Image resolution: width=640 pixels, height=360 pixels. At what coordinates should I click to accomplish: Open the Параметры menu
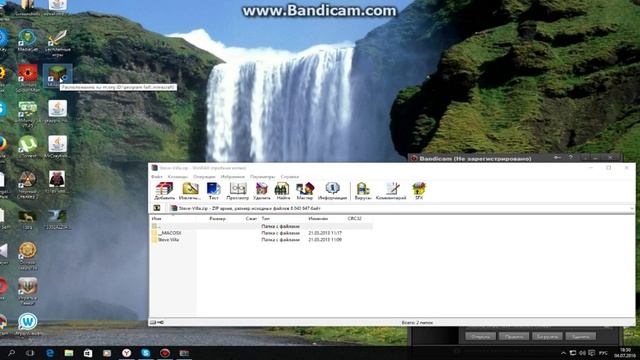pyautogui.click(x=262, y=177)
